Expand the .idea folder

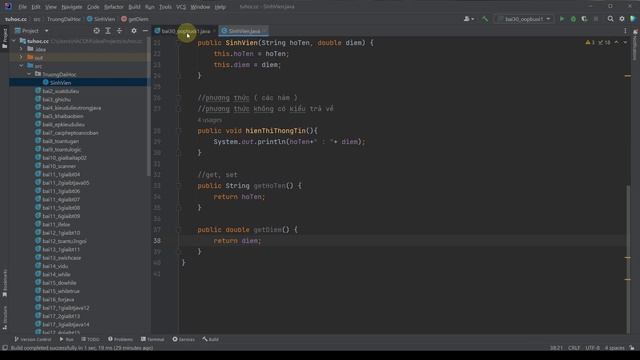click(x=21, y=49)
